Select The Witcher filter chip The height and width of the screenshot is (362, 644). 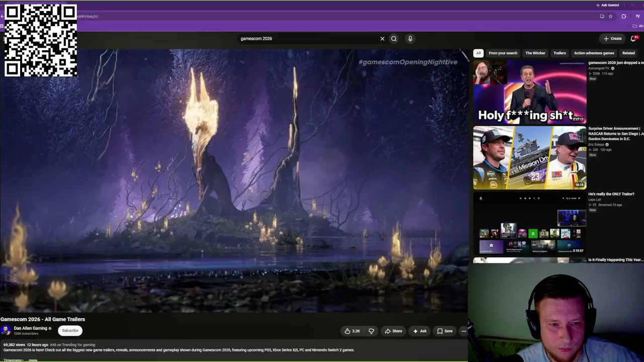[x=535, y=53]
